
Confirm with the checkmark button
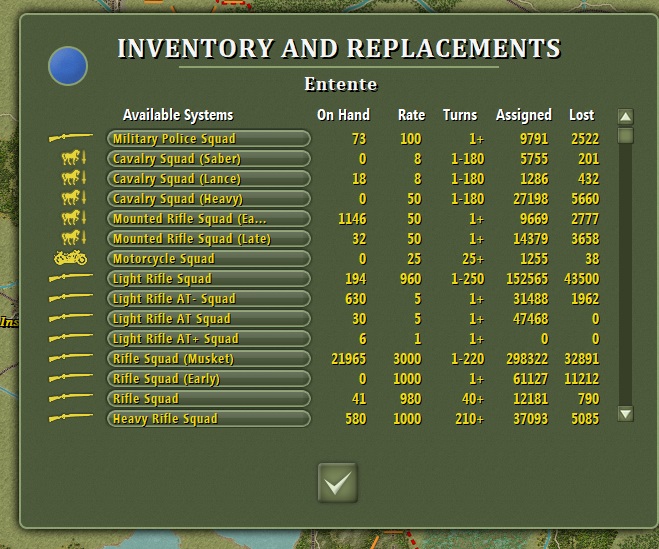point(337,483)
